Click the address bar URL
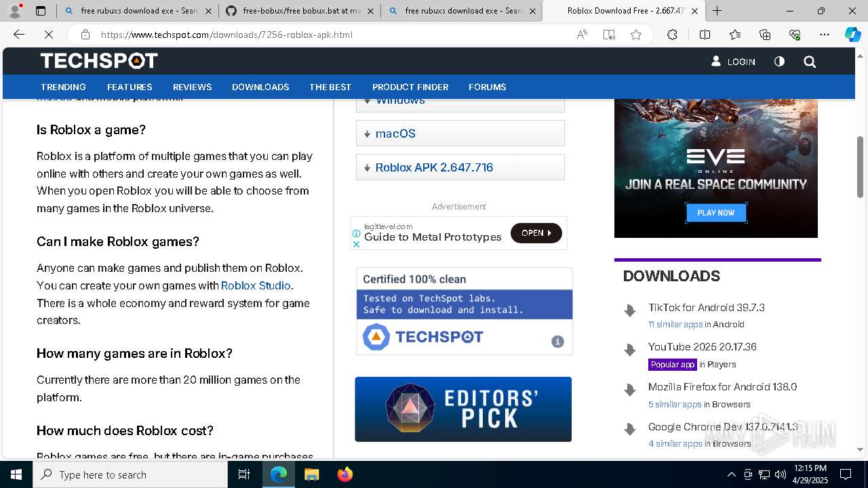868x488 pixels. tap(226, 35)
